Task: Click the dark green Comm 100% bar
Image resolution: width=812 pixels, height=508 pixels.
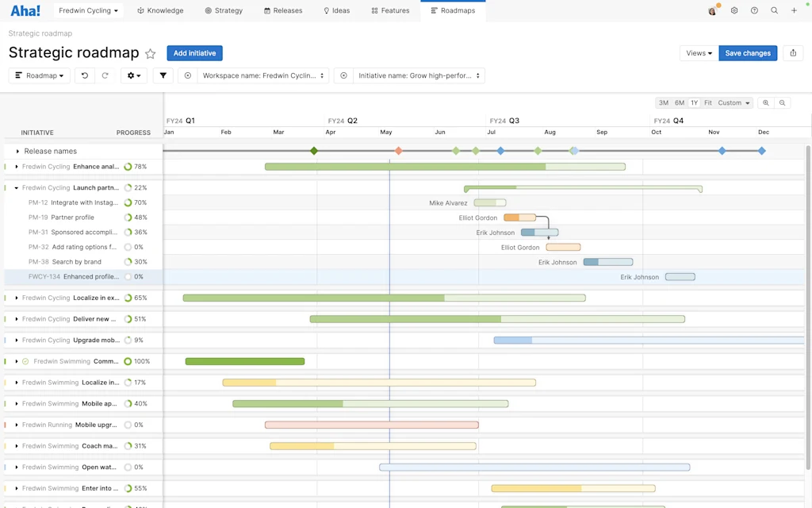Action: [245, 361]
